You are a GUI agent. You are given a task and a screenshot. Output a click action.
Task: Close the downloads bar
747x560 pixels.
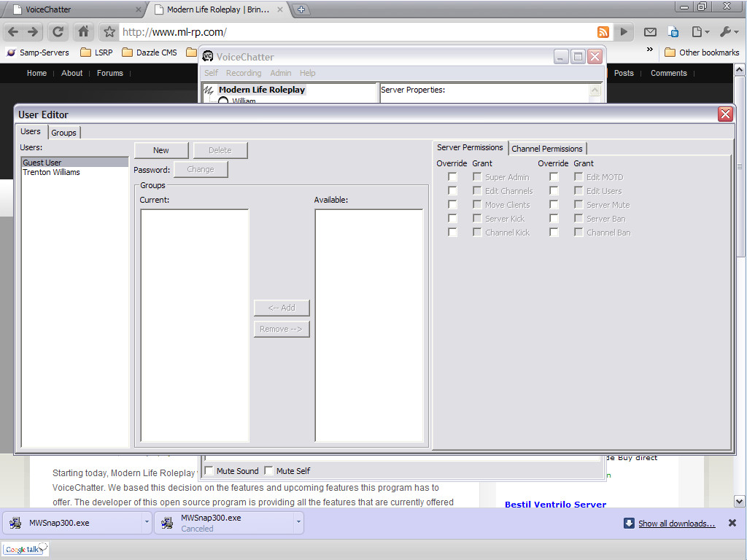point(732,523)
